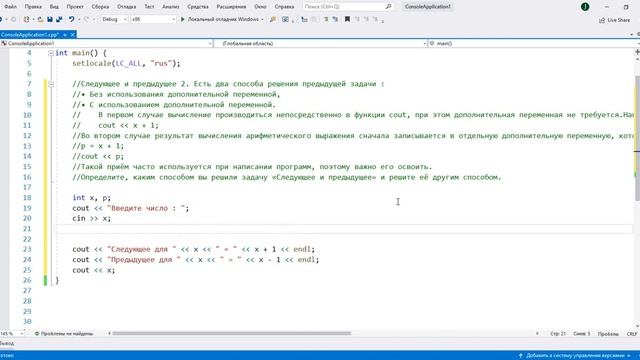Pin the ConsoleApplication1.cpp tab
Screen dimensions: 640x360
tap(65, 35)
